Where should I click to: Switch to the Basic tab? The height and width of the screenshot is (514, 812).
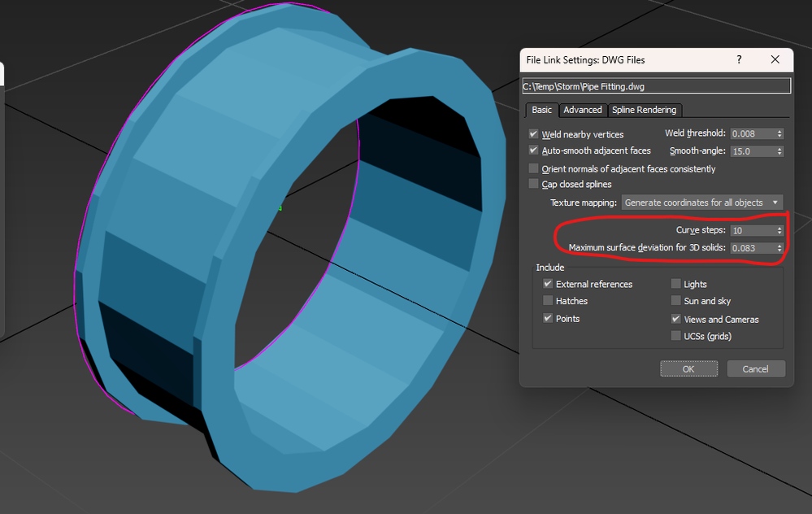pyautogui.click(x=541, y=110)
